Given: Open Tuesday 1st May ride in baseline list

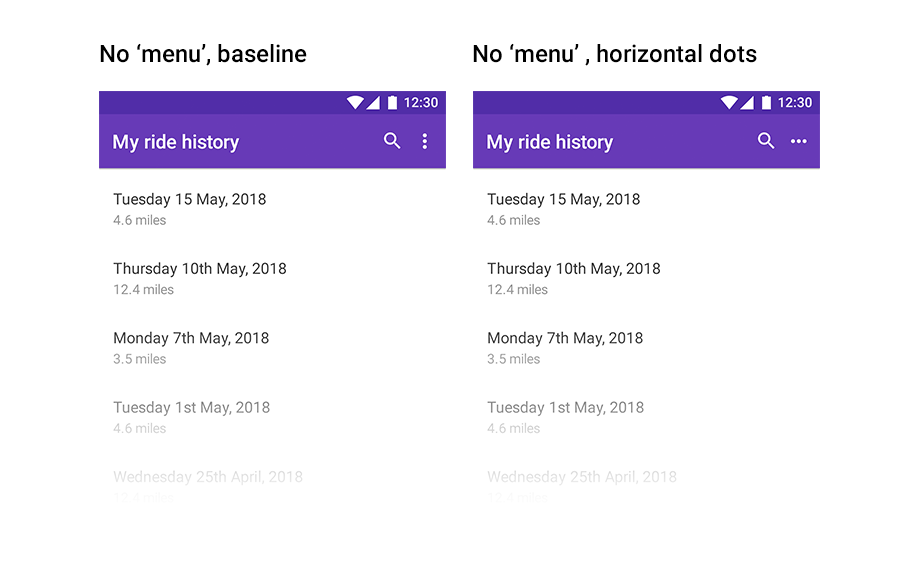Looking at the screenshot, I should 272,417.
